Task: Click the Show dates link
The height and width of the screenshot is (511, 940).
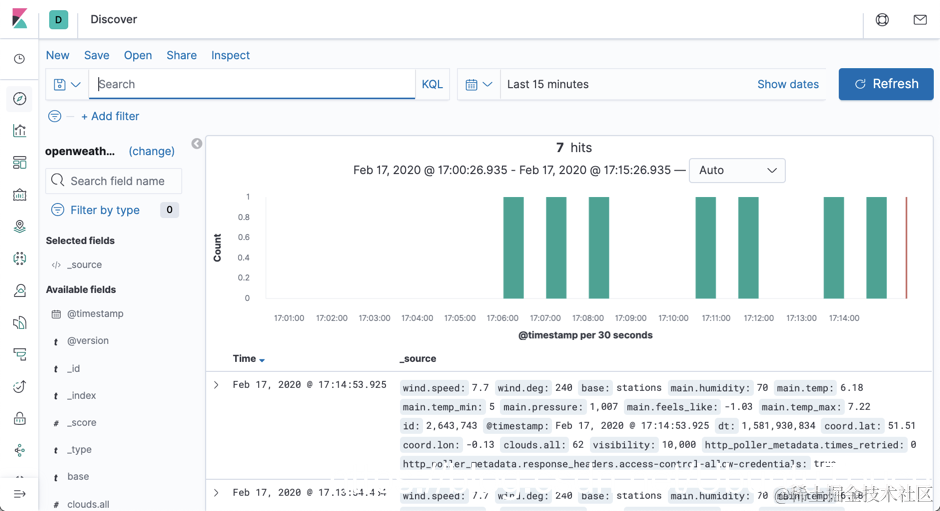Action: pyautogui.click(x=788, y=85)
